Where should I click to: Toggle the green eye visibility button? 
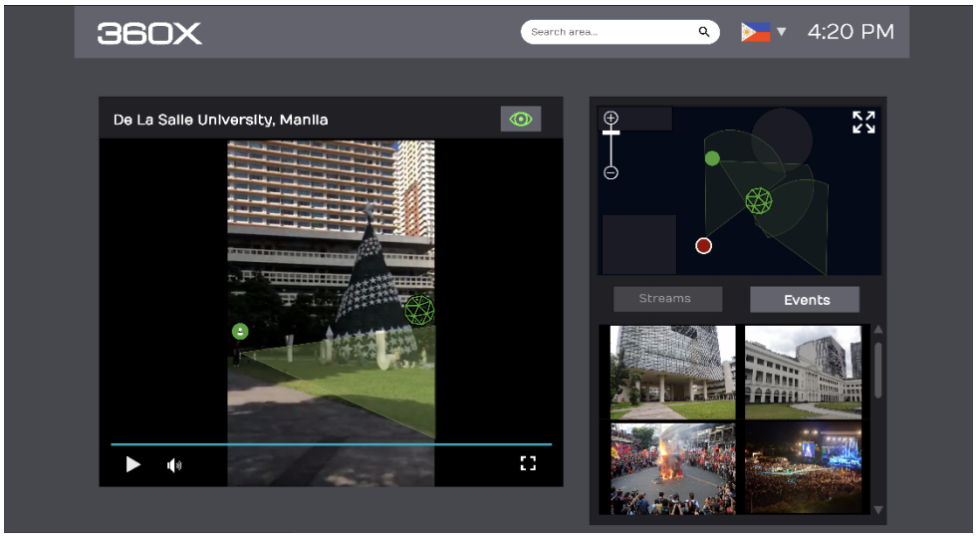[x=521, y=119]
